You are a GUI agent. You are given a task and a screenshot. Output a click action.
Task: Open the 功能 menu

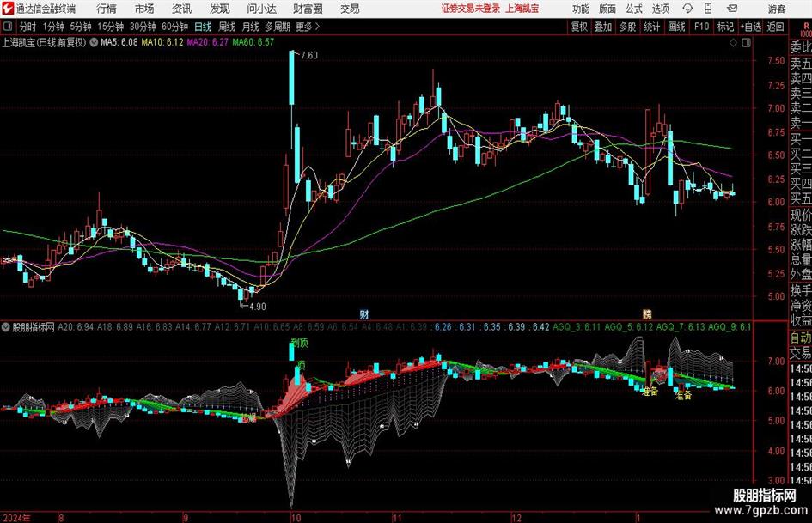click(x=581, y=9)
